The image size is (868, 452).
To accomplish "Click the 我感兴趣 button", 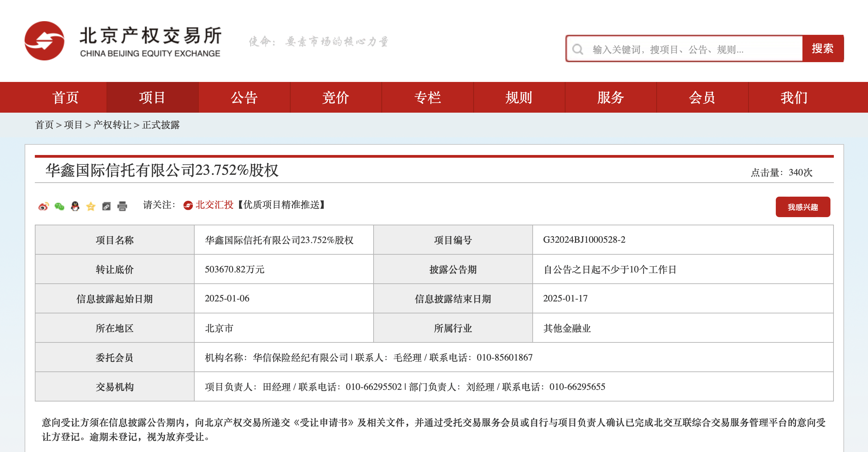I will (803, 207).
